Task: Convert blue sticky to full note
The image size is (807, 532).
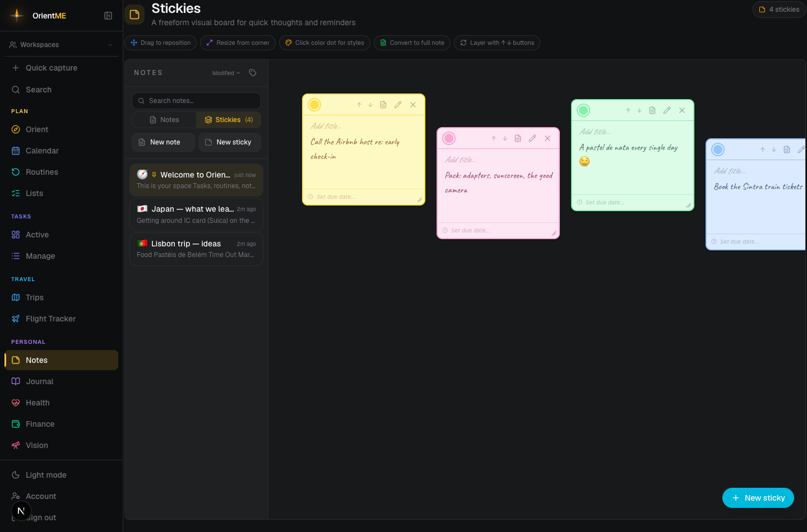Action: click(787, 150)
